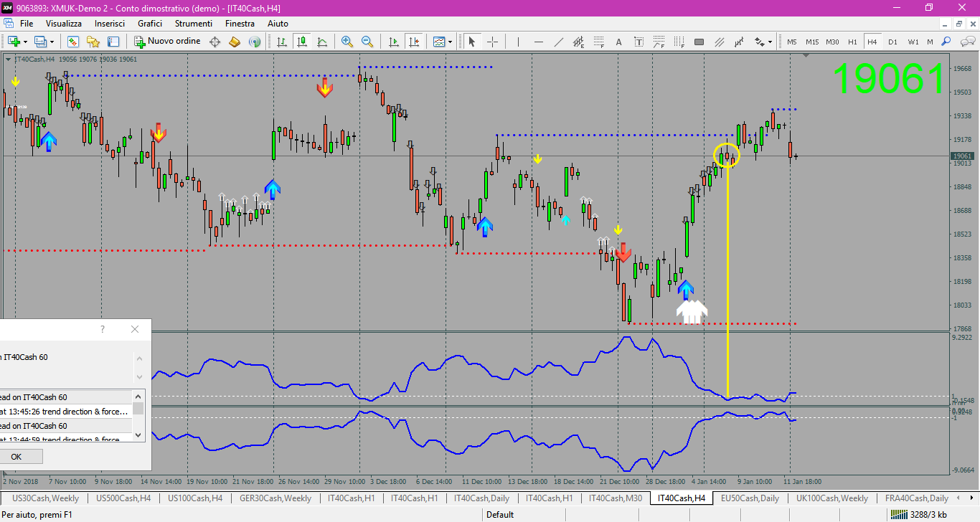Click the signal waves icon in toolbar
Image resolution: width=980 pixels, height=522 pixels.
click(x=254, y=42)
